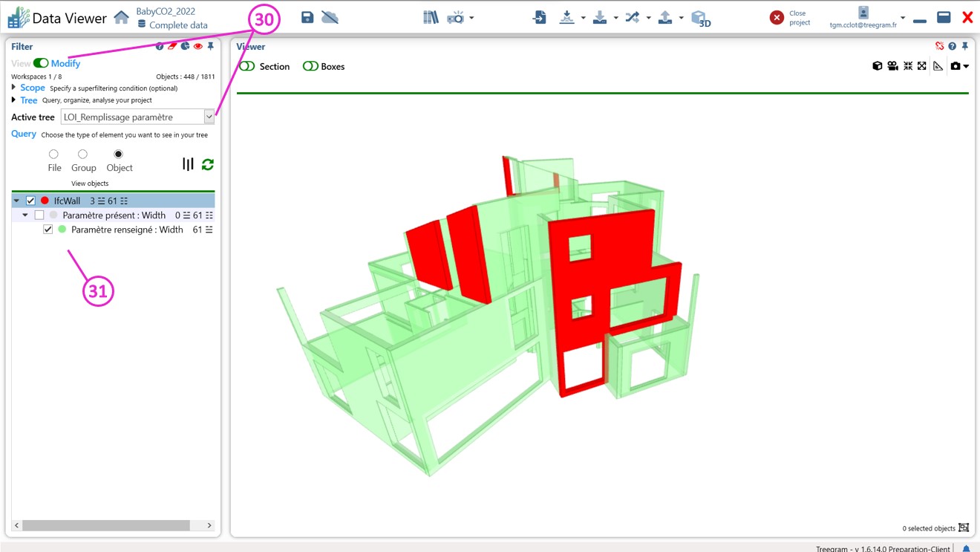Save the project with the floppy disk icon
The width and height of the screenshot is (980, 552).
(307, 17)
